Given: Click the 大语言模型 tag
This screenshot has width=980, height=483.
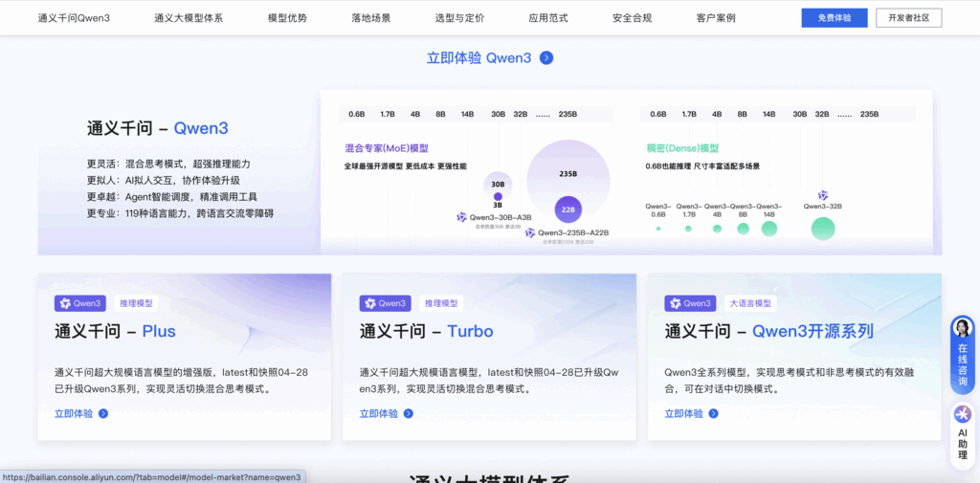Looking at the screenshot, I should 750,304.
